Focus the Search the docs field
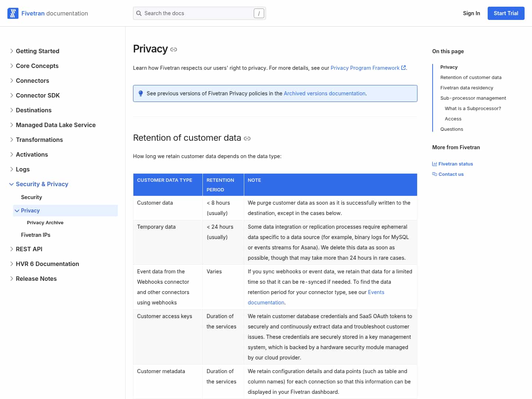Screen dimensions: 532x399 pos(199,13)
